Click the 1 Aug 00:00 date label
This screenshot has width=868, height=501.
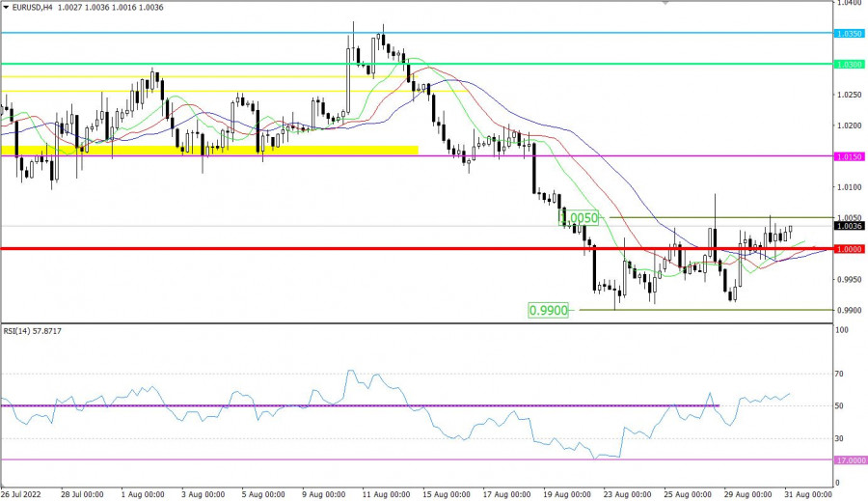point(143,494)
